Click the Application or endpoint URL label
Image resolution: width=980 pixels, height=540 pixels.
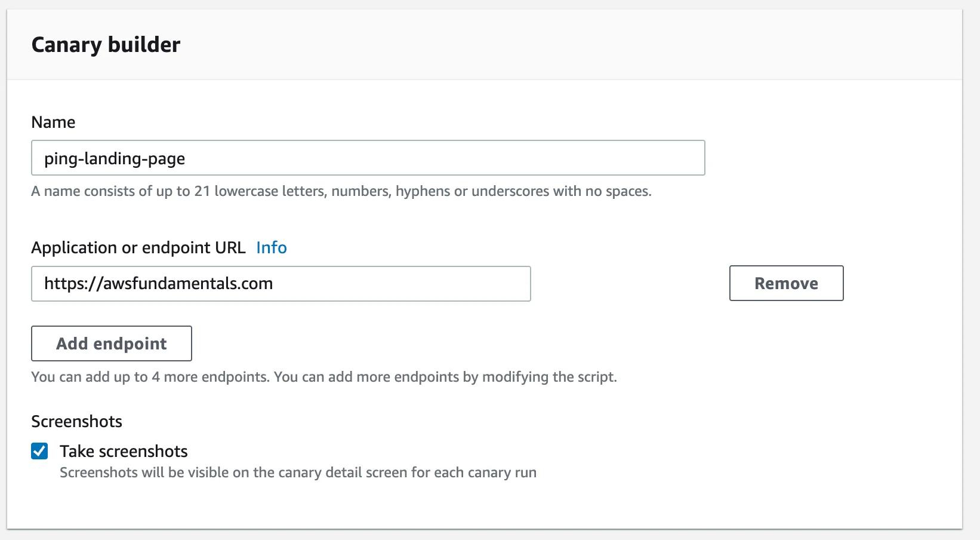coord(138,247)
